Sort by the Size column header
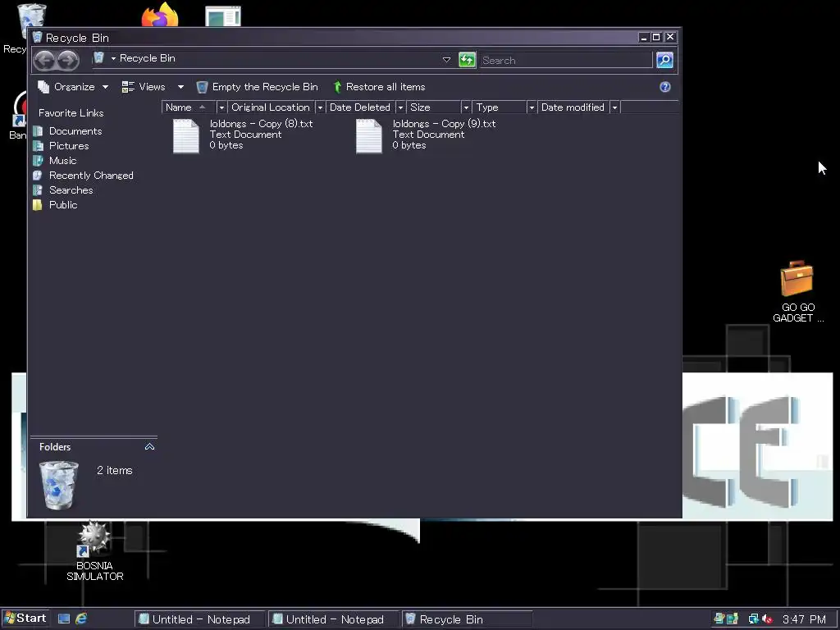Image resolution: width=840 pixels, height=630 pixels. pyautogui.click(x=433, y=107)
